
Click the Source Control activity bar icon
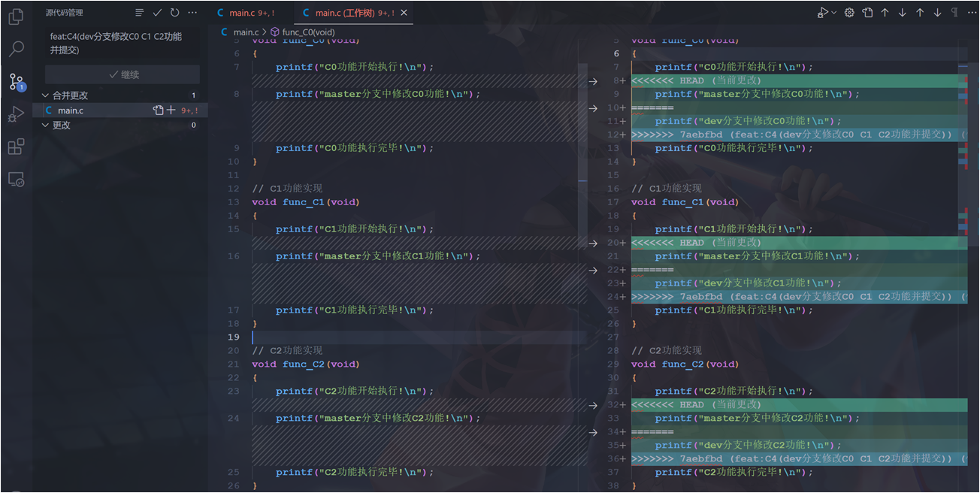[x=16, y=82]
